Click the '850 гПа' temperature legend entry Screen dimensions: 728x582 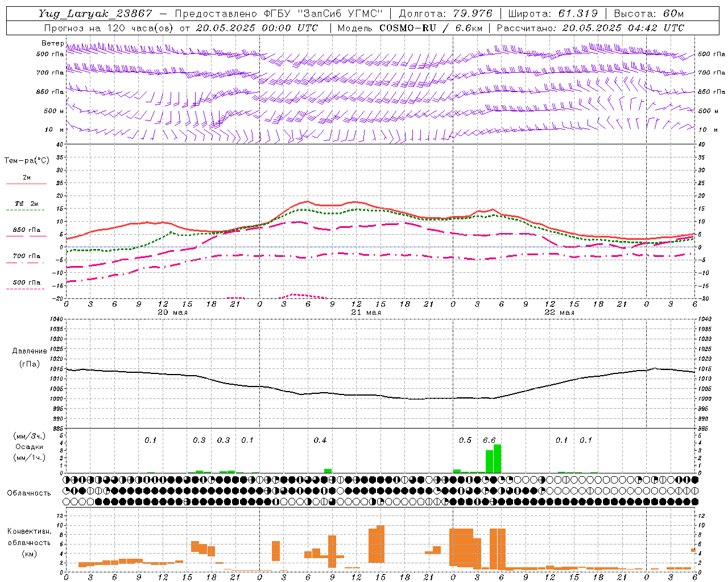click(27, 230)
